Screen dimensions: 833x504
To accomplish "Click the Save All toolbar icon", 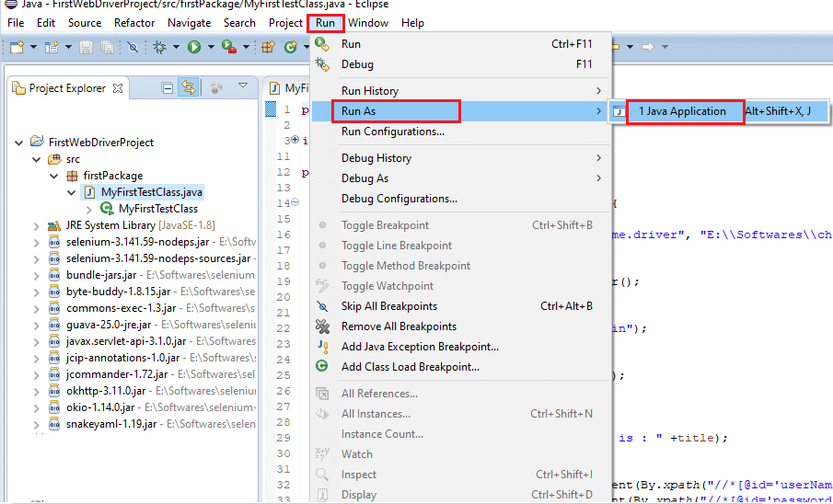I will pyautogui.click(x=108, y=47).
